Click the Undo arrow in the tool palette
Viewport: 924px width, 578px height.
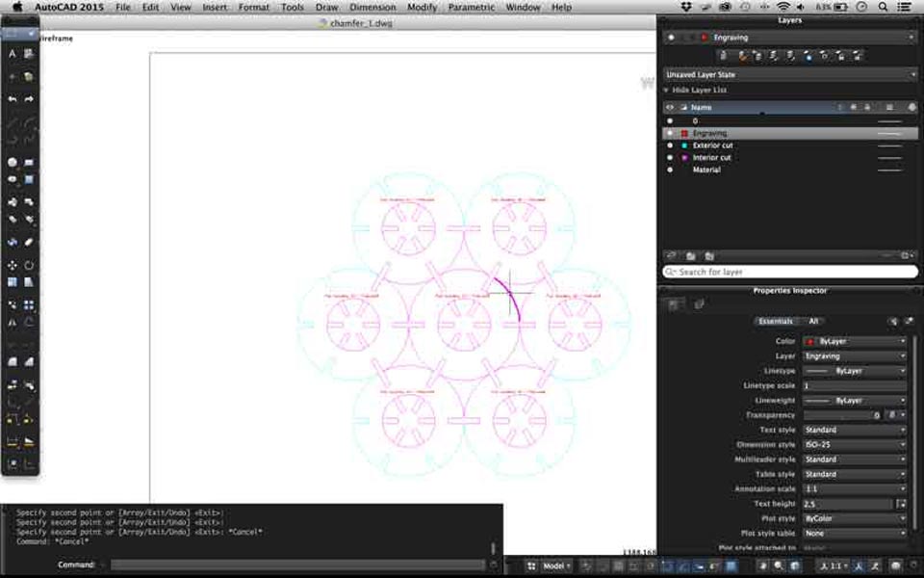tap(13, 99)
